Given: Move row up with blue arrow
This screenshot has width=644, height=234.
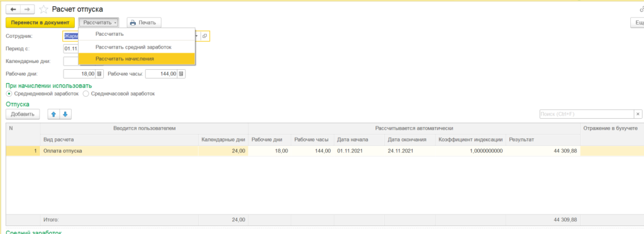Looking at the screenshot, I should [x=53, y=114].
